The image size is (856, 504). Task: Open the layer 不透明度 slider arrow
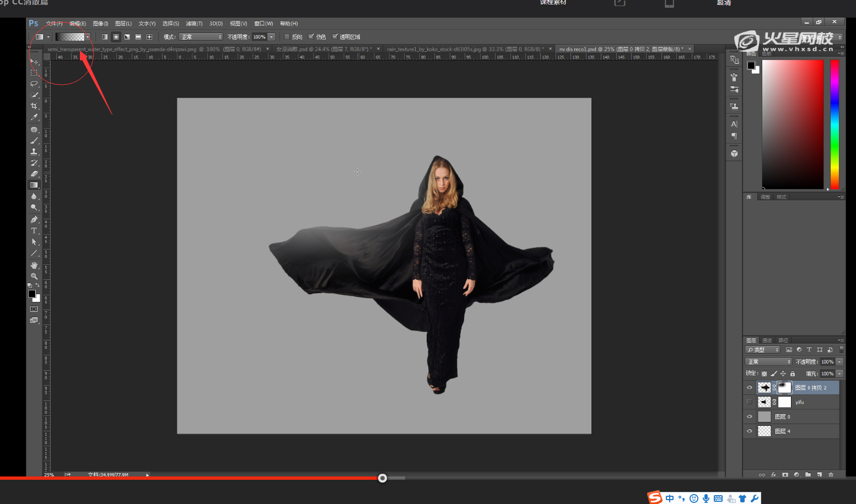839,362
